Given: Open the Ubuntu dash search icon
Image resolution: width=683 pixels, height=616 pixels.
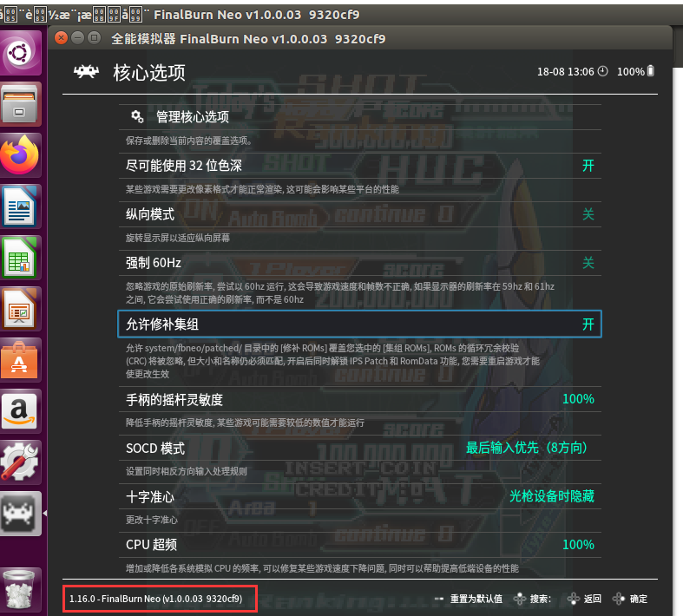Looking at the screenshot, I should pos(19,53).
